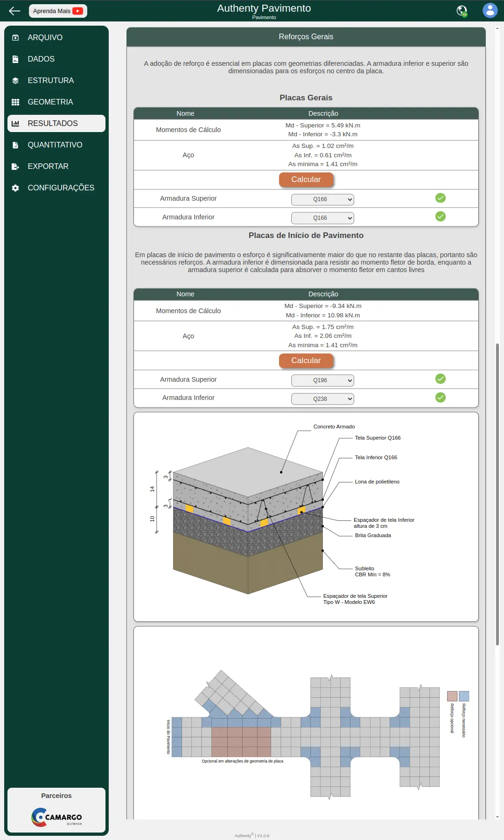Open the Q196 Armadura Superior dropdown
504x840 pixels.
click(x=322, y=380)
